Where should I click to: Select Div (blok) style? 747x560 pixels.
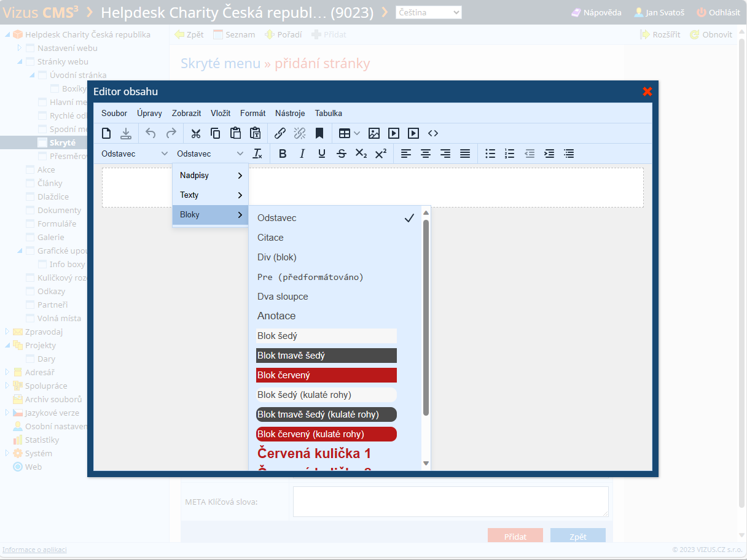[x=335, y=257]
